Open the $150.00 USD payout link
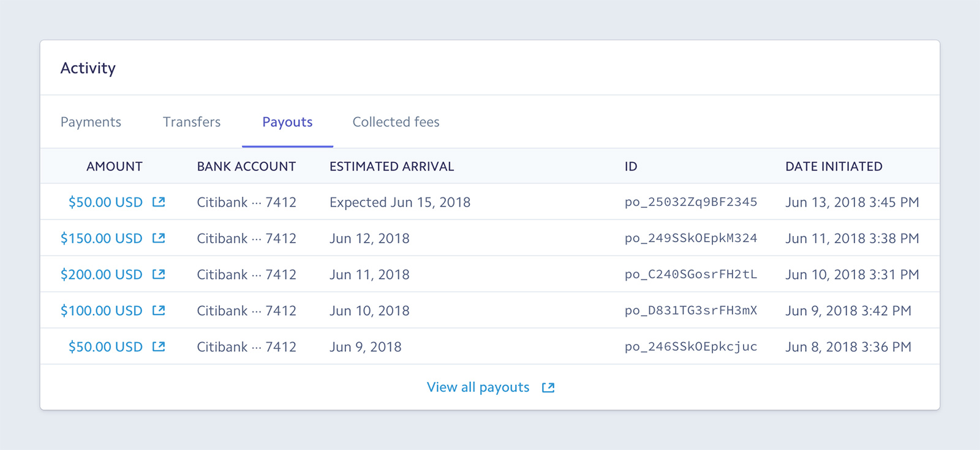Screen dimensions: 980x450 click(102, 238)
